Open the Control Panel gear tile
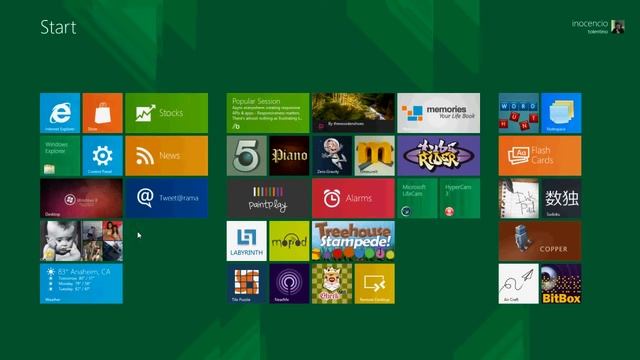This screenshot has width=640, height=360. pos(102,156)
